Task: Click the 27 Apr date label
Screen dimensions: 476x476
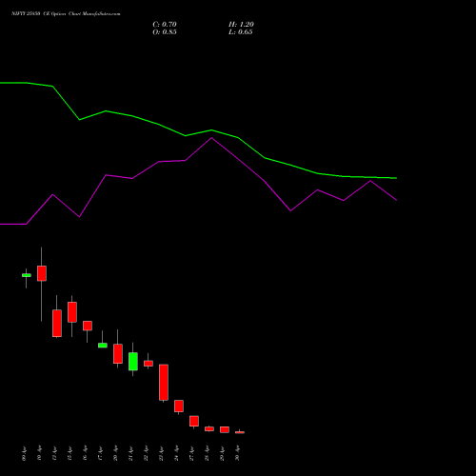Action: [191, 454]
